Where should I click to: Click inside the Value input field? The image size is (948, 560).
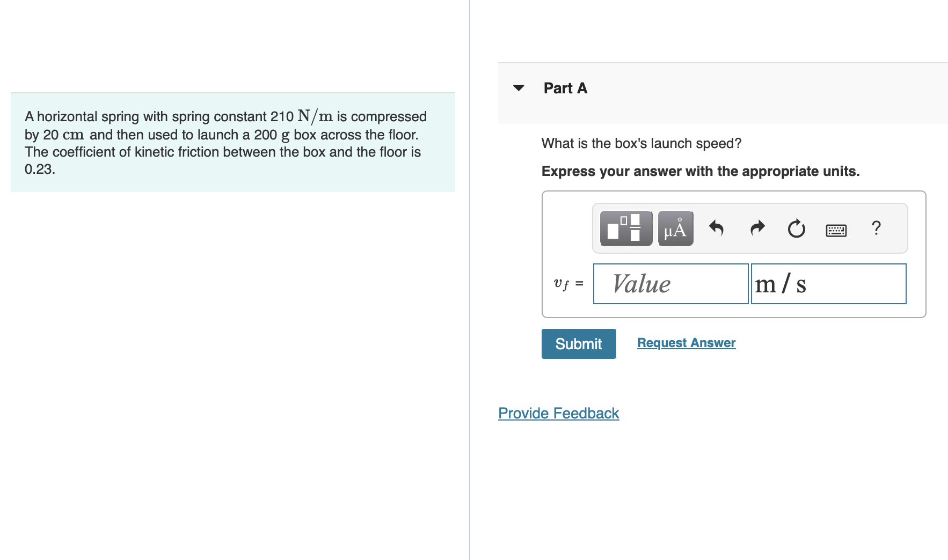[x=670, y=284]
